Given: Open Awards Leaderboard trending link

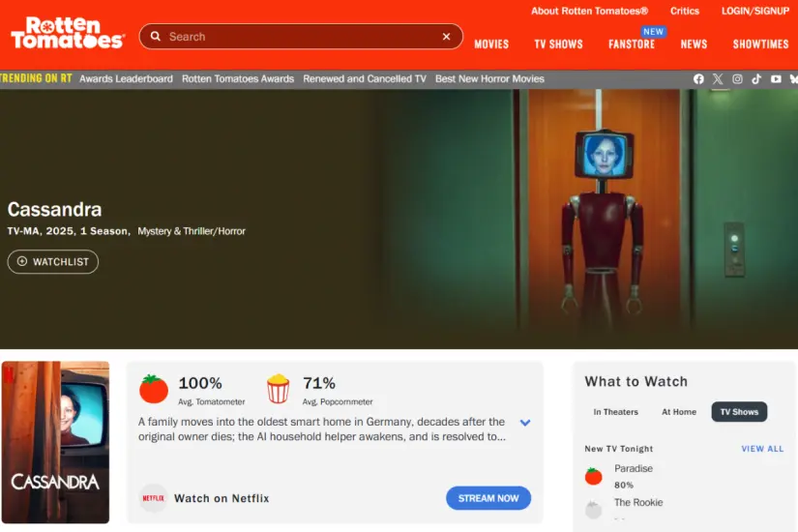Looking at the screenshot, I should (126, 79).
